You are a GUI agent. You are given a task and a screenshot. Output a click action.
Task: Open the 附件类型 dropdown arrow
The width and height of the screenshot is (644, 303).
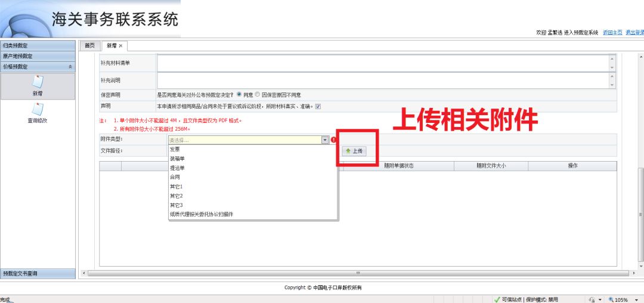coord(325,140)
